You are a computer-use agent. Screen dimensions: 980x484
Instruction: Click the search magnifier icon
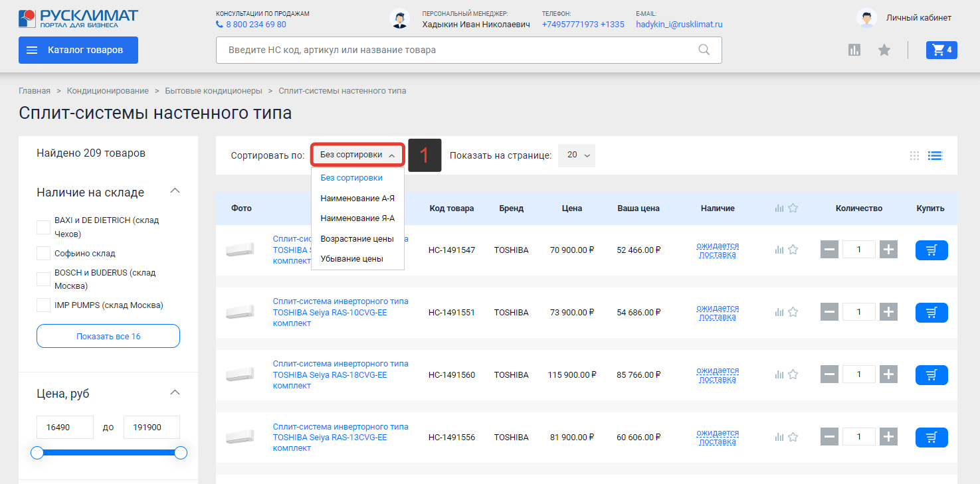click(704, 50)
